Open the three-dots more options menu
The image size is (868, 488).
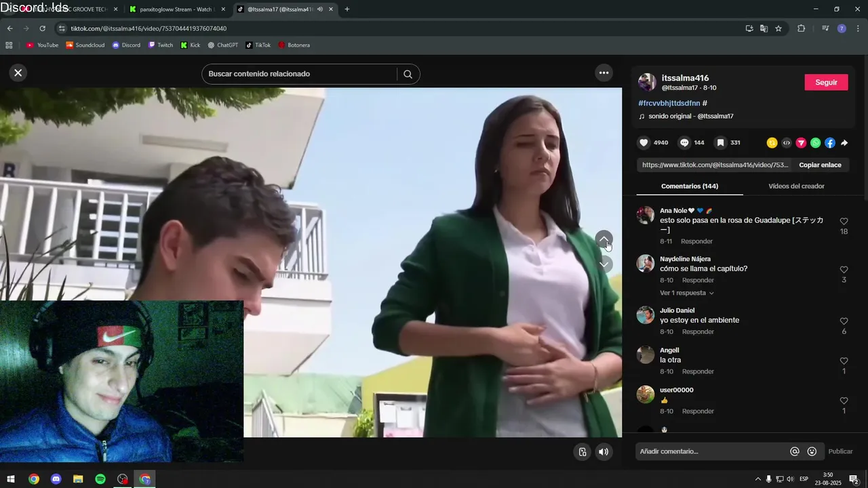(x=604, y=73)
